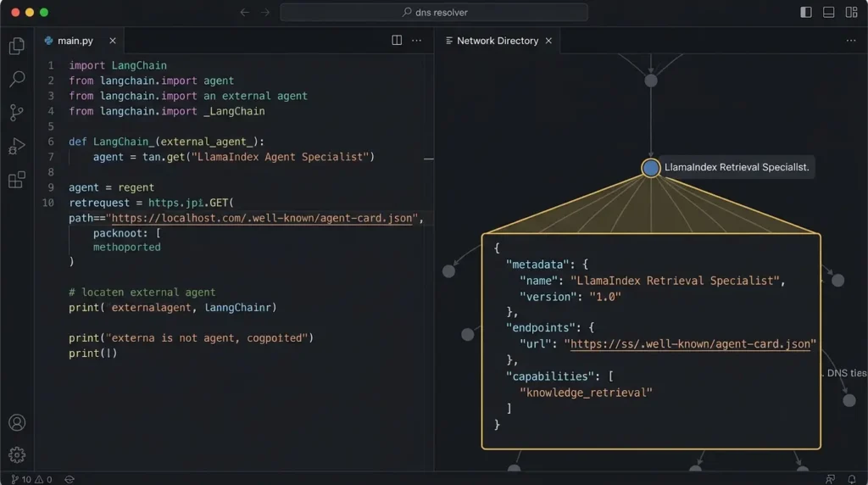The height and width of the screenshot is (485, 868).
Task: Click the blue LlamaIndex Retrieval Specialist node
Action: tap(650, 167)
